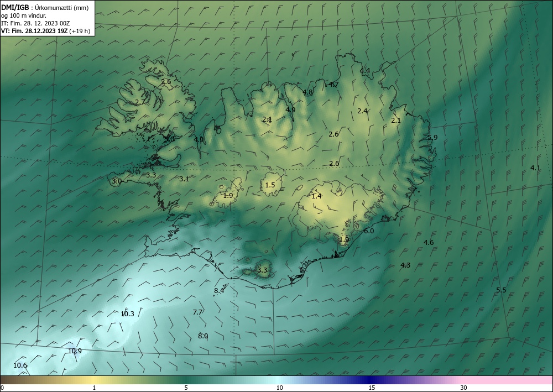Image resolution: width=553 pixels, height=392 pixels.
Task: Click the 'VT: Fim. 28.12.2023 19Z (+19 h)' line
Action: pyautogui.click(x=45, y=31)
